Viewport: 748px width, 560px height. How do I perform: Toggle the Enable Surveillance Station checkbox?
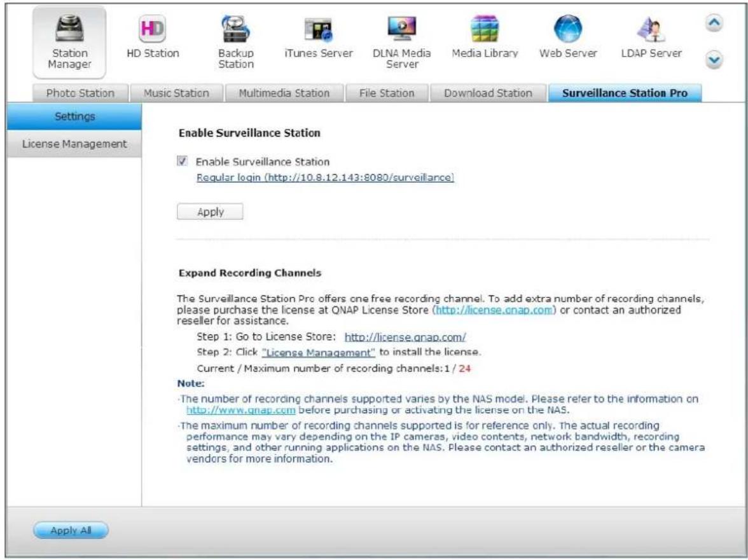pos(182,161)
